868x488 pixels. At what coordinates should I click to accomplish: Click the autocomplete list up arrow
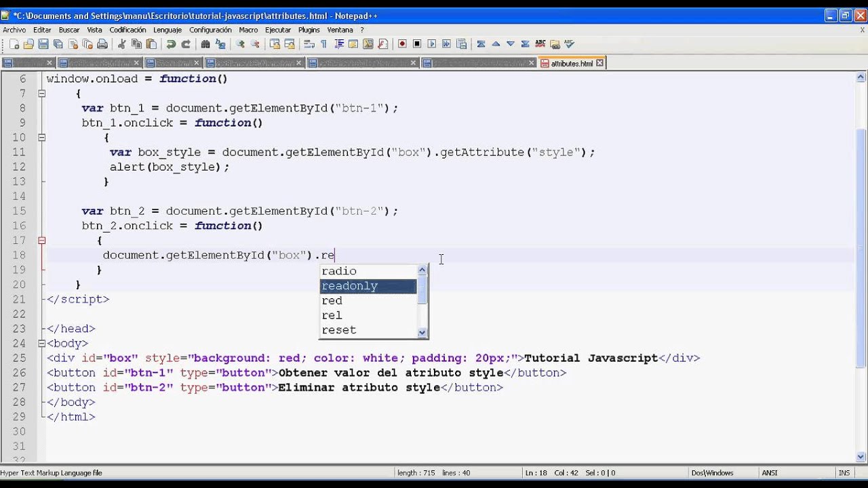tap(422, 270)
